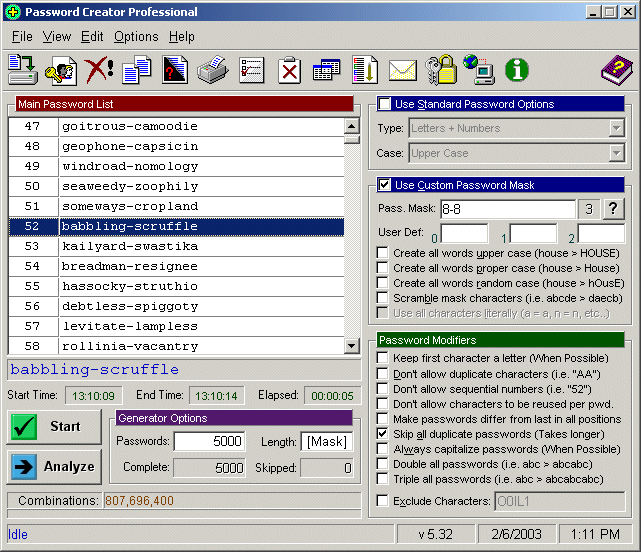641x552 pixels.
Task: Open the File menu
Action: 22,37
